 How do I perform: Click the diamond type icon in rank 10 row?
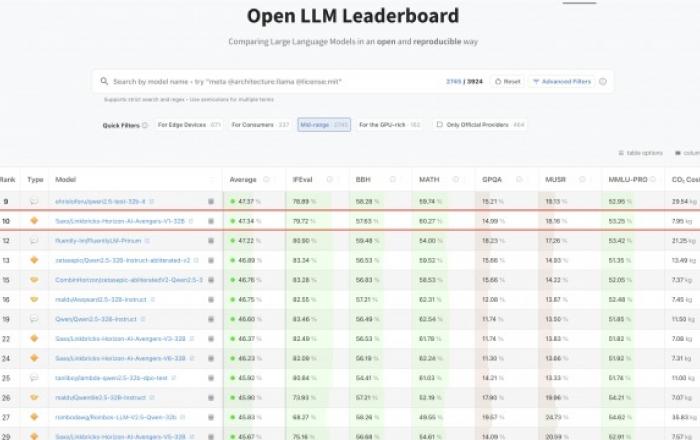[34, 220]
